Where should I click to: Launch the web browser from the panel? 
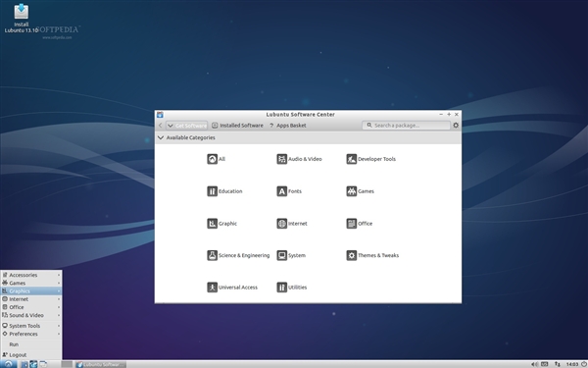click(x=33, y=364)
